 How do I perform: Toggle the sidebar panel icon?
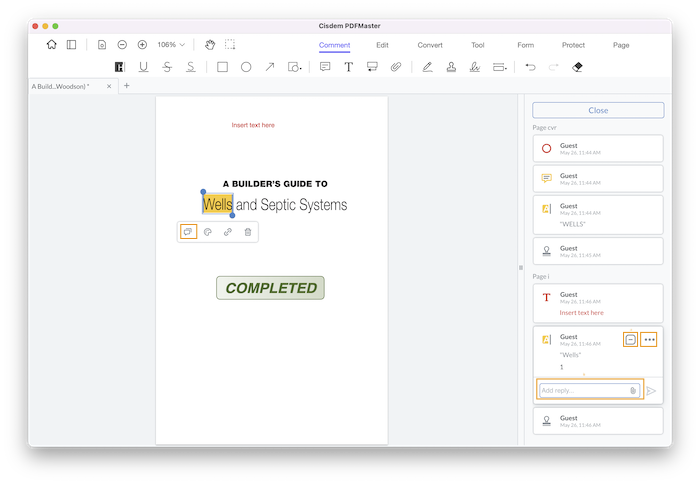click(x=71, y=45)
